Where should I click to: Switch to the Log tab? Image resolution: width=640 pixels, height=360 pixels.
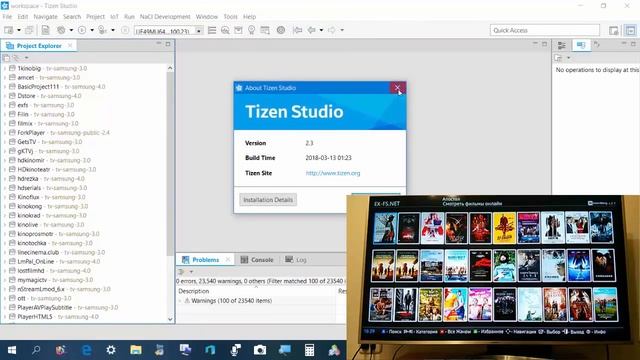click(296, 260)
